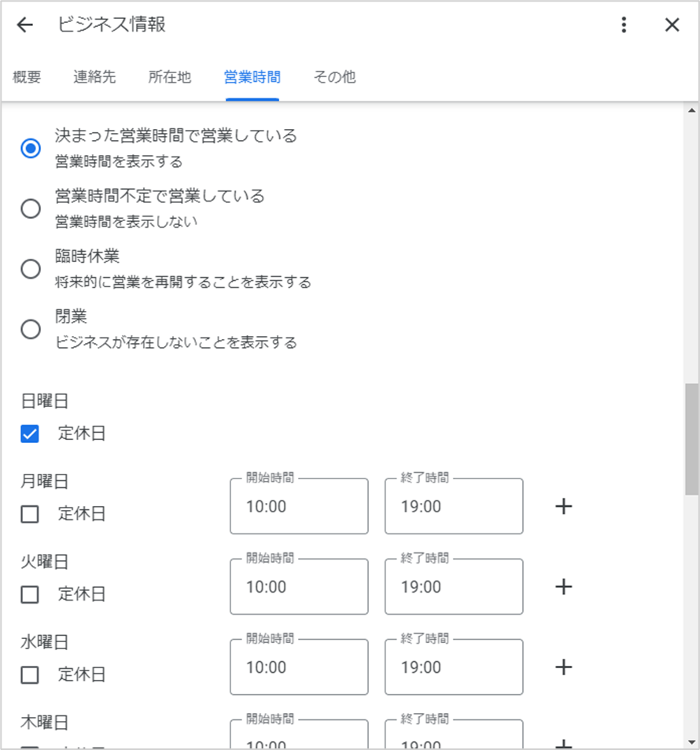
Task: Tick the 定休日 box for 水曜日
Action: tap(30, 675)
